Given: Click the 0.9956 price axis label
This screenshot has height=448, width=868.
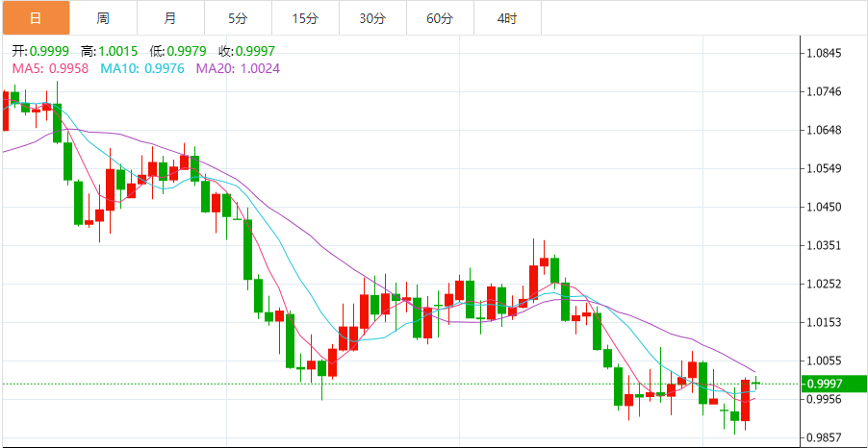Looking at the screenshot, I should (x=825, y=399).
